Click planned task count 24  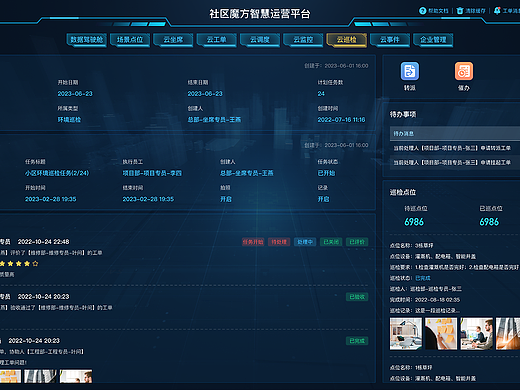pyautogui.click(x=321, y=94)
